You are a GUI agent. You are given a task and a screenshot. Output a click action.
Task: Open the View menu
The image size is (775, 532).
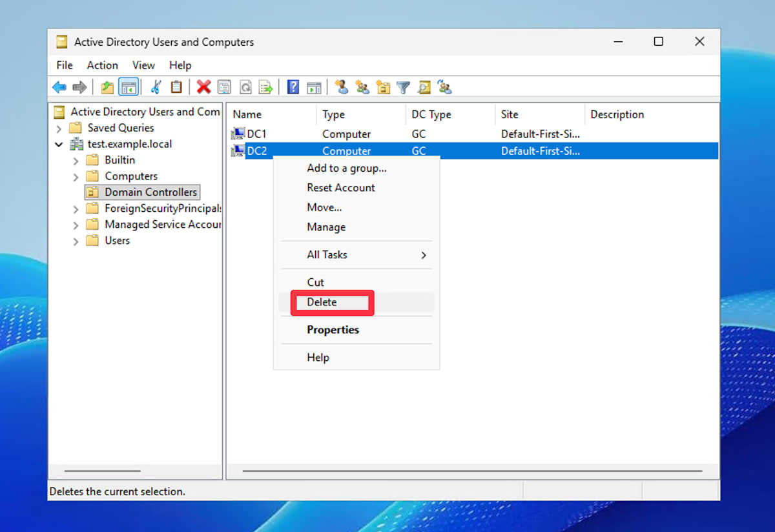pyautogui.click(x=143, y=65)
